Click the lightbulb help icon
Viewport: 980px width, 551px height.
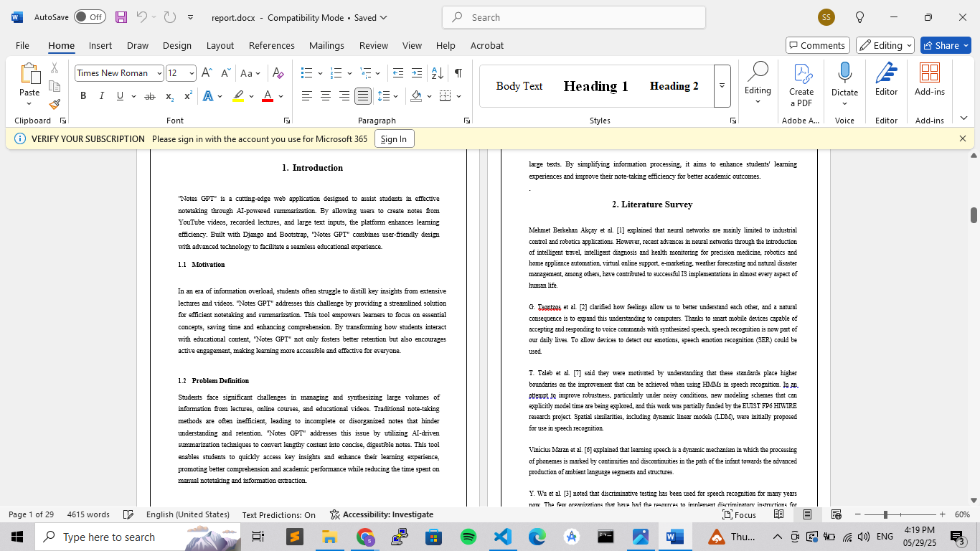(x=859, y=17)
